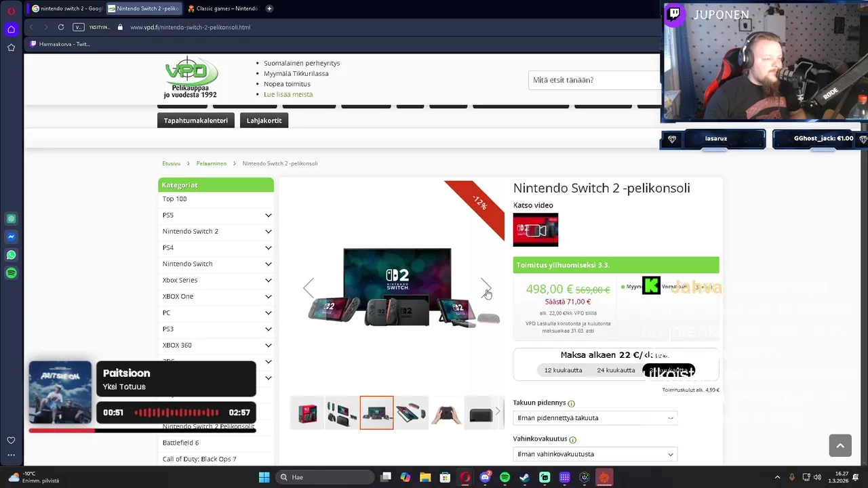Open Tapahtumakalenteri menu item

(x=195, y=121)
